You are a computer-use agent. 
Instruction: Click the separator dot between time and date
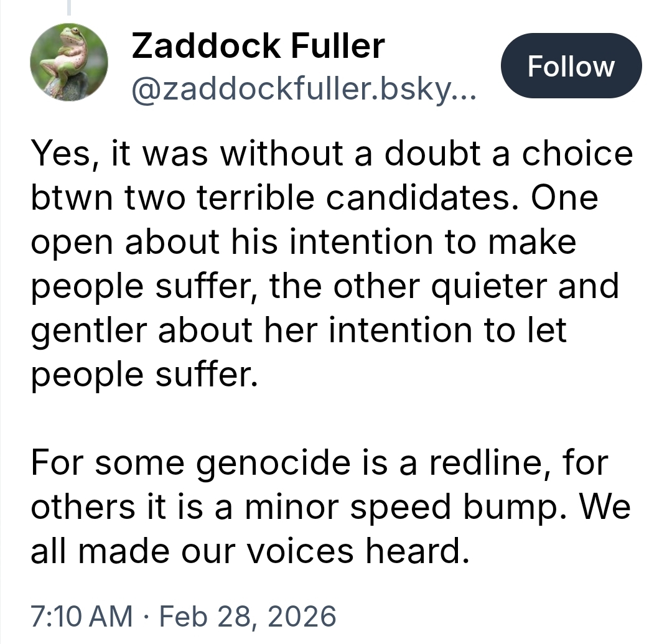tap(146, 615)
